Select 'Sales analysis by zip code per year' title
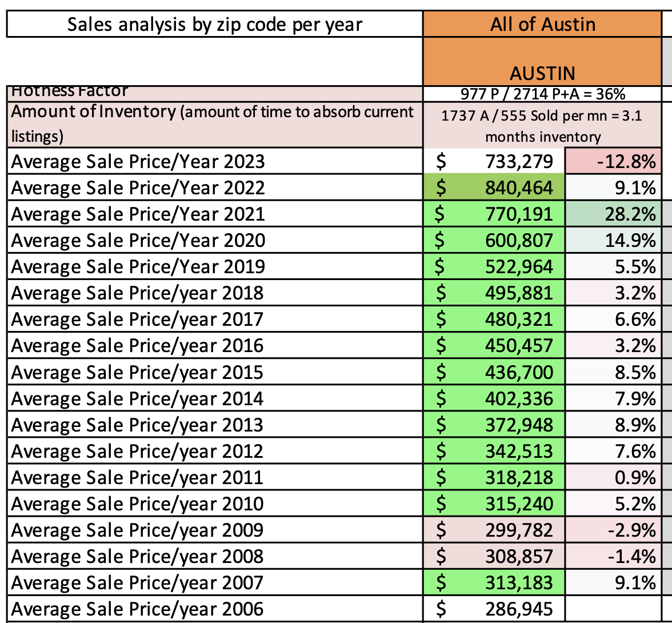 pos(215,24)
